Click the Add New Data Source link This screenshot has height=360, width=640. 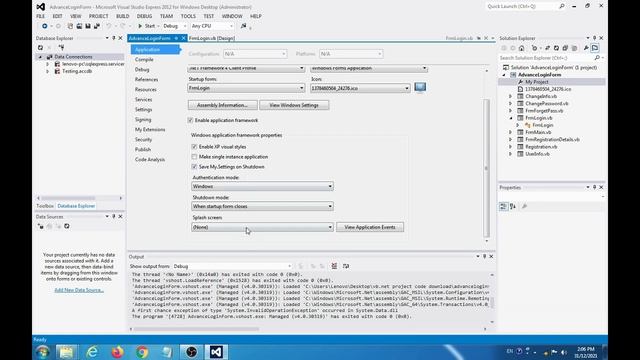79,290
